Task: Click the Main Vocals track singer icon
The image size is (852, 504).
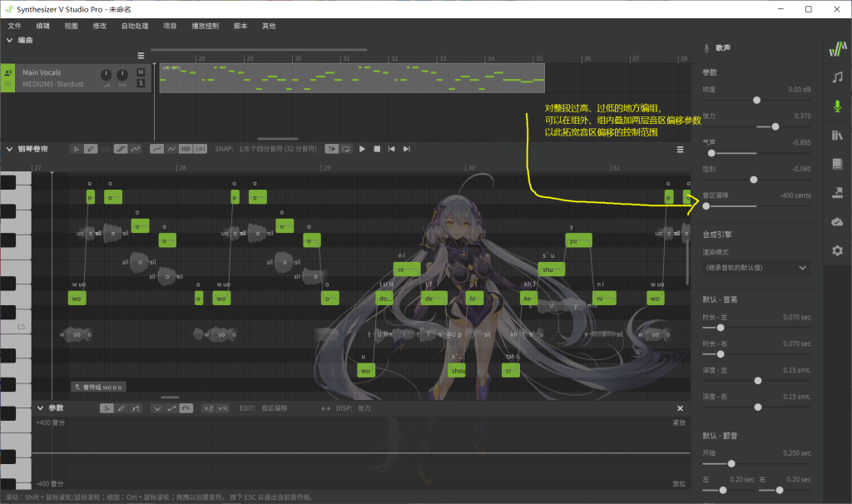Action: pos(7,72)
